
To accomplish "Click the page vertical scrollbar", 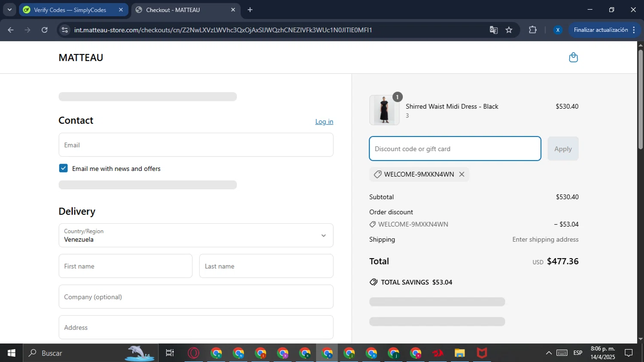I will [x=641, y=100].
